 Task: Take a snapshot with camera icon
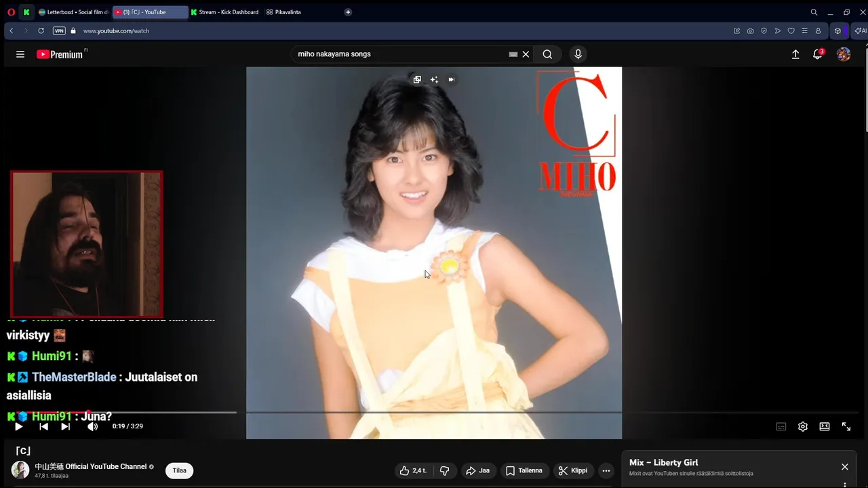pos(751,30)
